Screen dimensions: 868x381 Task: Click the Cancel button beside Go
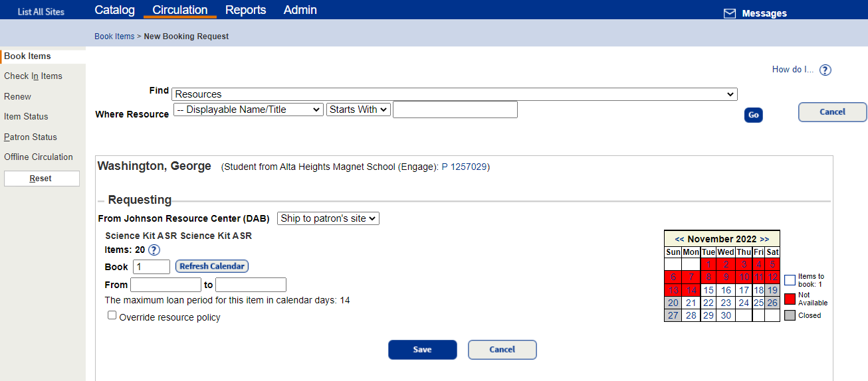click(x=833, y=112)
